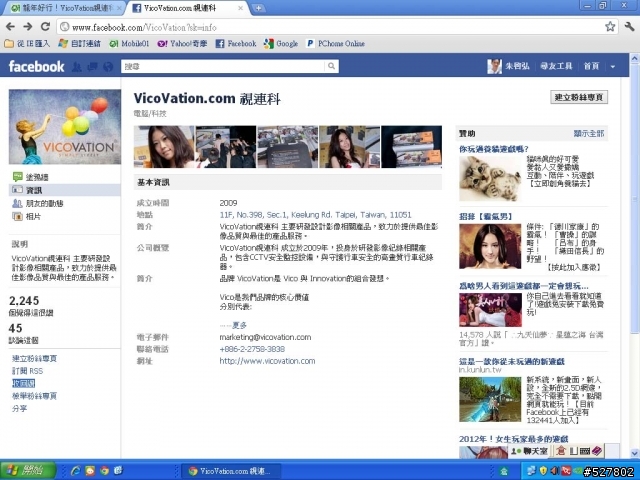Click the volume speaker tray icon
The width and height of the screenshot is (640, 480).
(x=554, y=471)
